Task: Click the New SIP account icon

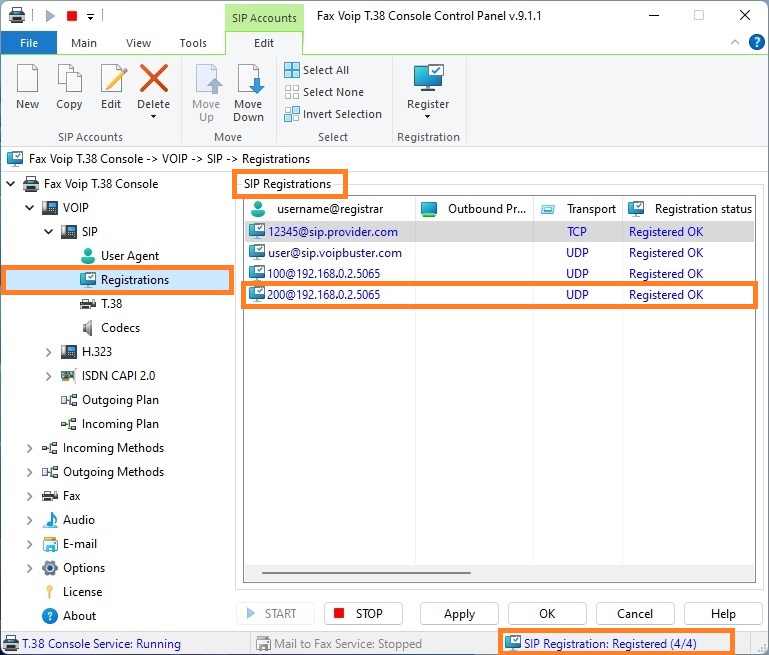Action: 27,78
